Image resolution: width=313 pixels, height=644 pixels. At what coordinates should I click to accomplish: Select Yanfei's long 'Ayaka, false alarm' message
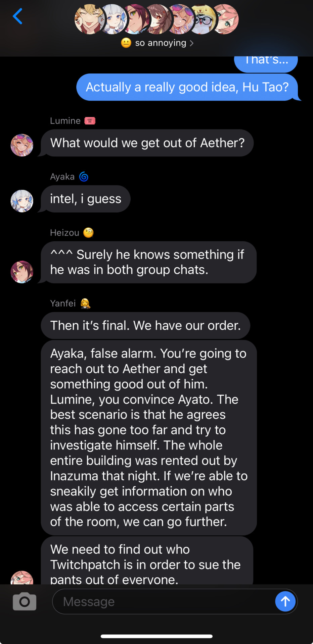point(149,438)
